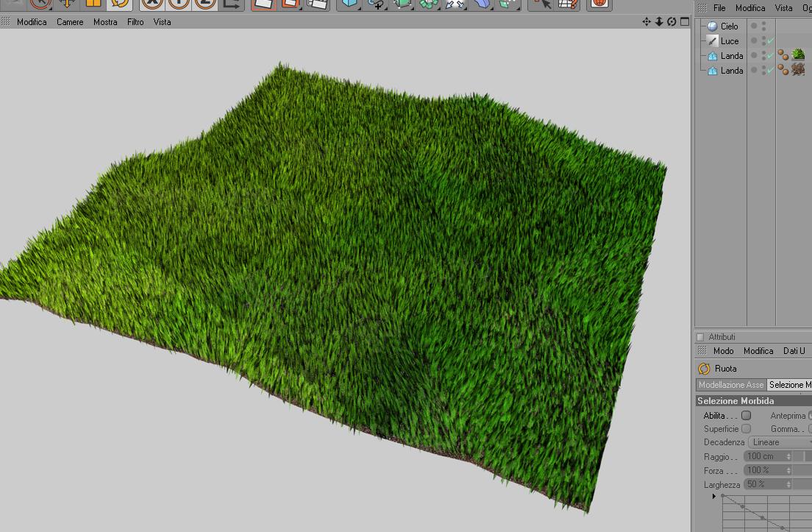Click the Forza 100 % input field
This screenshot has height=532, width=812.
point(765,470)
